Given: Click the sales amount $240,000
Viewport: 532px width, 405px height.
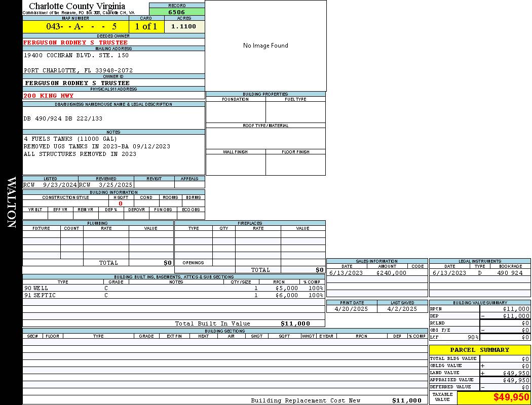Looking at the screenshot, I should tap(391, 273).
